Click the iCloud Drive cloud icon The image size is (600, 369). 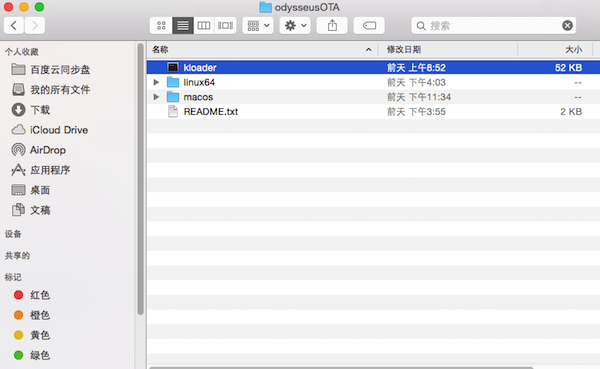click(x=18, y=130)
